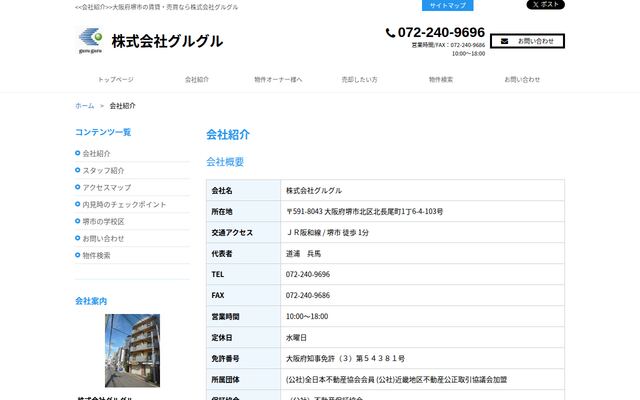The height and width of the screenshot is (400, 640).
Task: Open the アクセスマップ sidebar link
Action: click(107, 187)
